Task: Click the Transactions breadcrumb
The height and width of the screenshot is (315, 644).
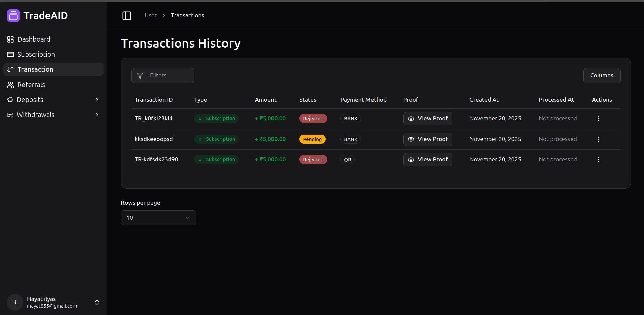Action: coord(188,15)
